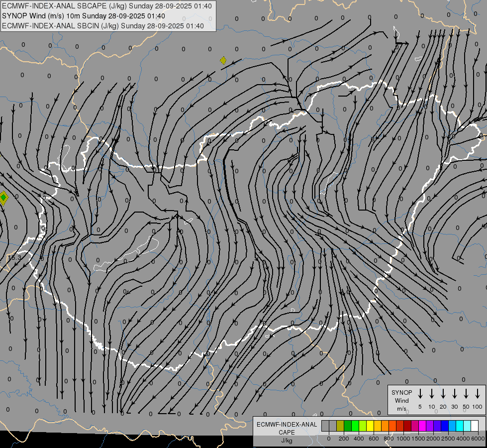Select the wind arrow above 50 in legend
This screenshot has height=448, width=487.
tap(466, 394)
